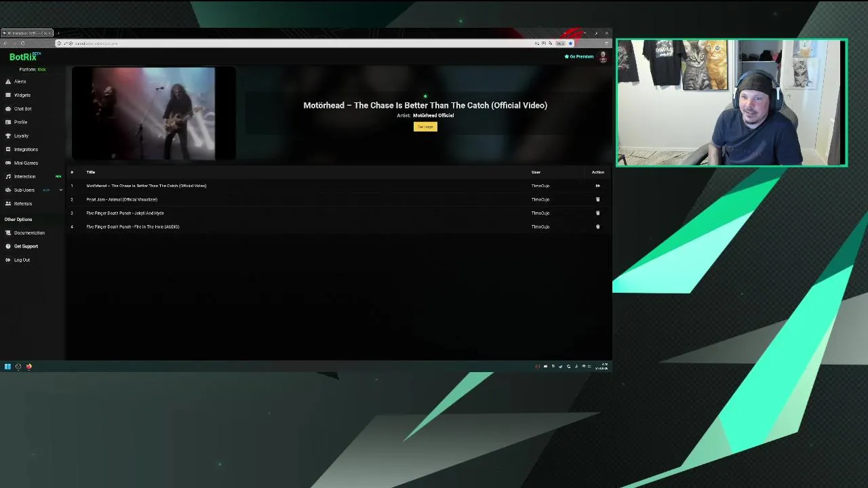Image resolution: width=868 pixels, height=488 pixels.
Task: Open a new browser tab
Action: (58, 33)
